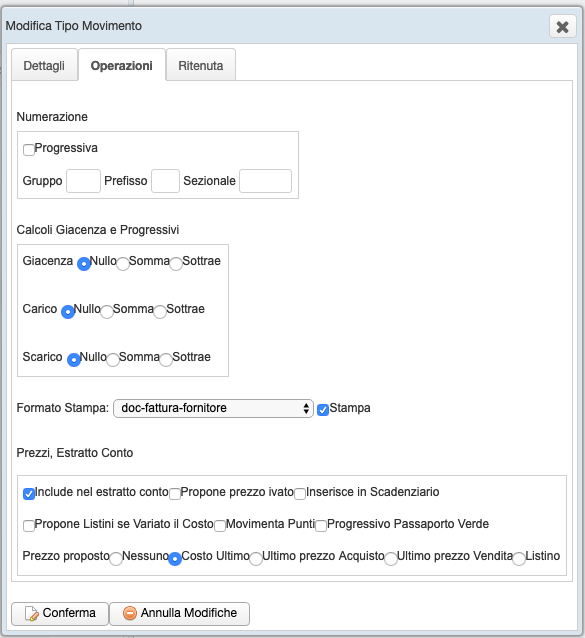Switch to the Dettagli tab
The width and height of the screenshot is (585, 638).
(44, 65)
